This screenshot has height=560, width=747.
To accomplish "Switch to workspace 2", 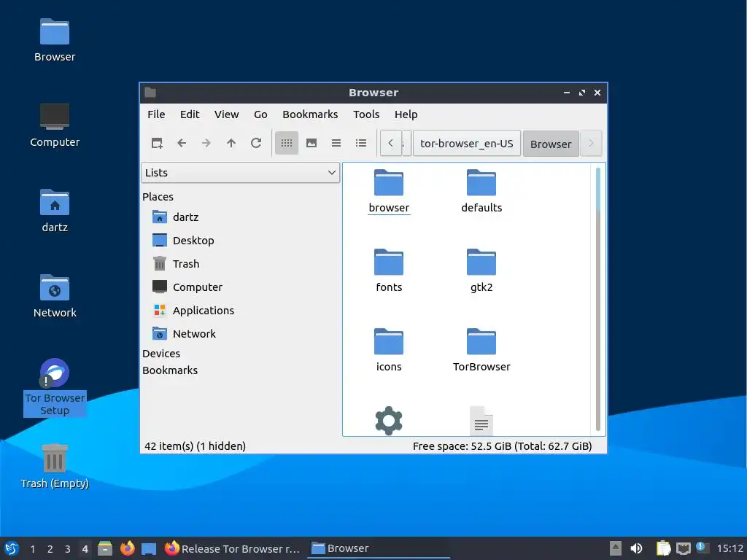I will pyautogui.click(x=50, y=549).
